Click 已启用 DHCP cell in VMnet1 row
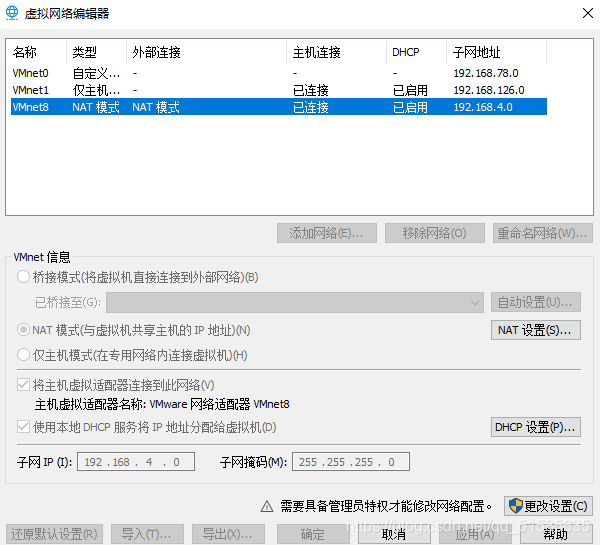Viewport: 600px width, 545px height. point(410,90)
